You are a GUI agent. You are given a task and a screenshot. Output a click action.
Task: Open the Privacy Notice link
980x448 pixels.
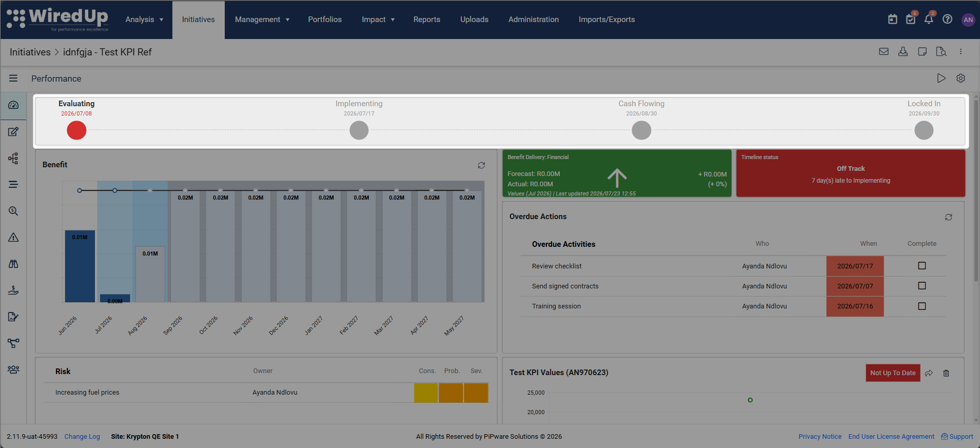tap(820, 437)
